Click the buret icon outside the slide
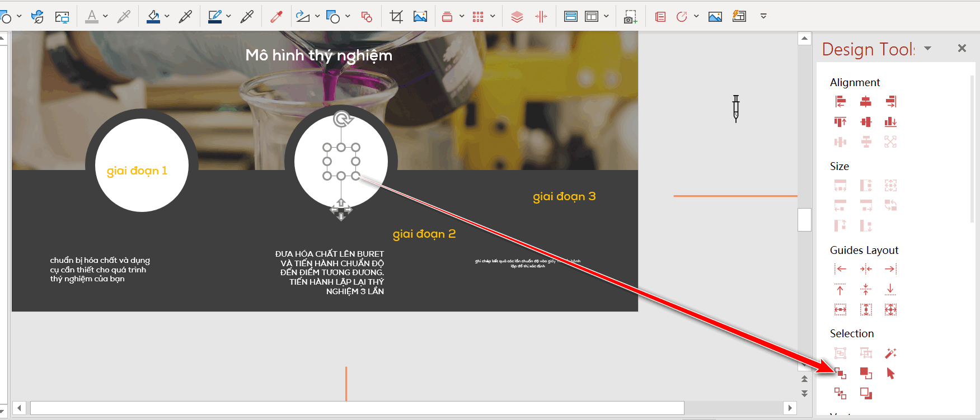980x420 pixels. (736, 108)
